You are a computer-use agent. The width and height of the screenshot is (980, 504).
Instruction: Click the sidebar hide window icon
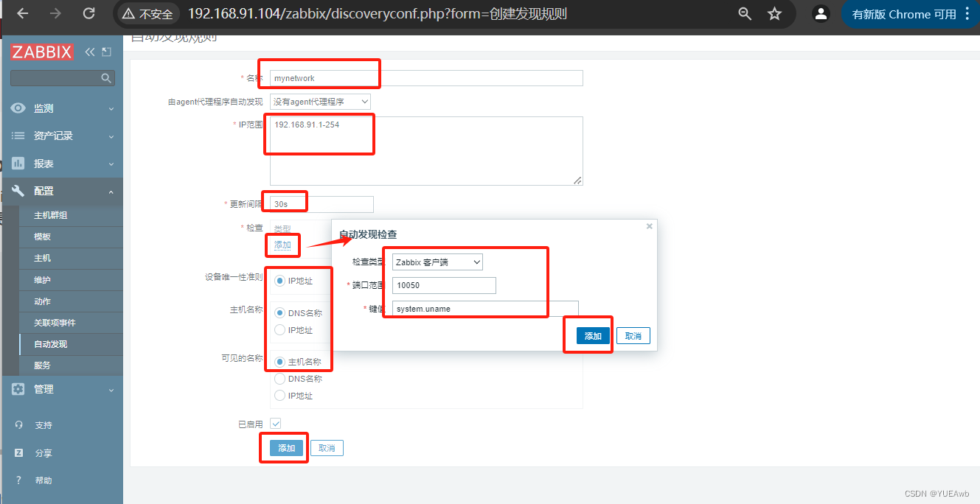point(107,52)
